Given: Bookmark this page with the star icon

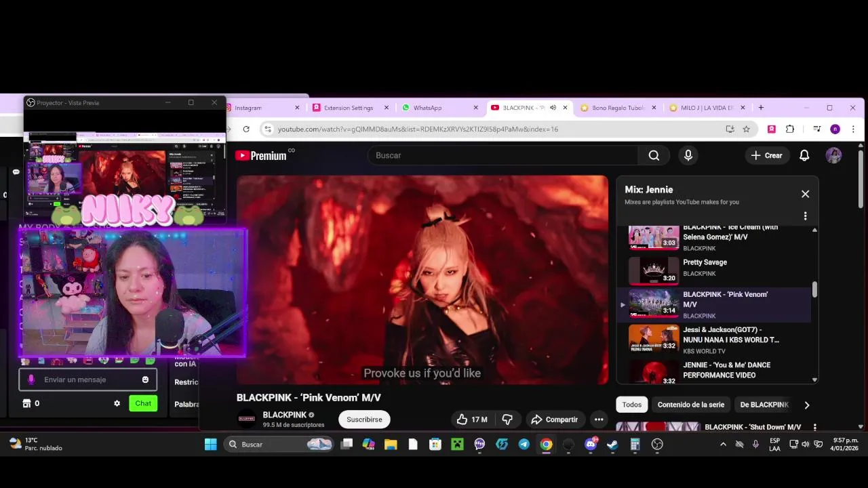Looking at the screenshot, I should [746, 129].
